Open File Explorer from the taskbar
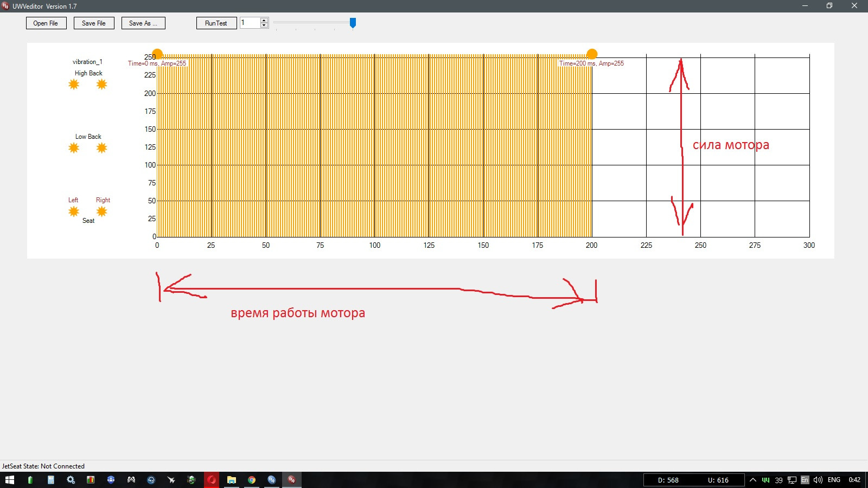This screenshot has height=488, width=868. [232, 480]
